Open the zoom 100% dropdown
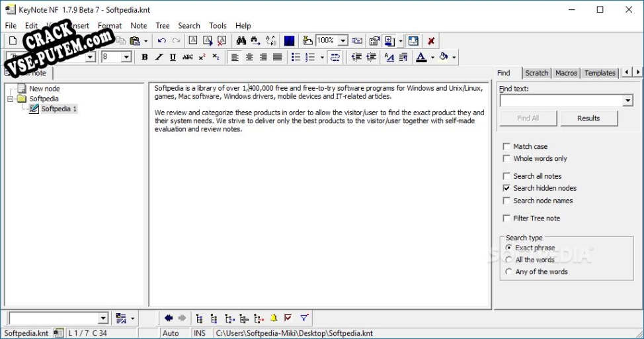Screen dimensions: 644x339 [x=343, y=41]
